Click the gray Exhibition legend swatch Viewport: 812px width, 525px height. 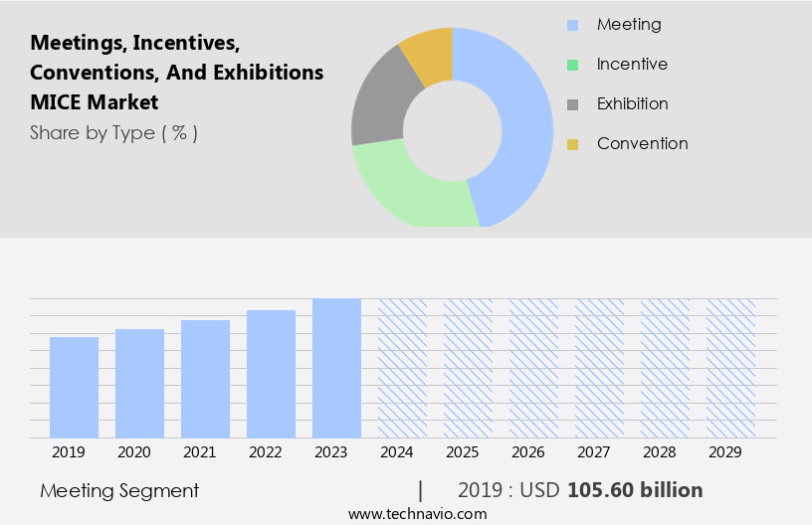tap(572, 104)
